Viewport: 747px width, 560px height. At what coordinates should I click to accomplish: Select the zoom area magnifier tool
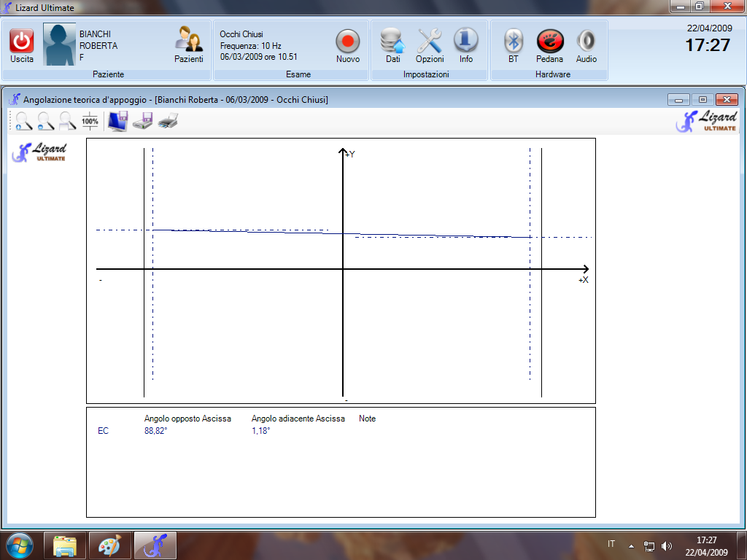pos(68,121)
